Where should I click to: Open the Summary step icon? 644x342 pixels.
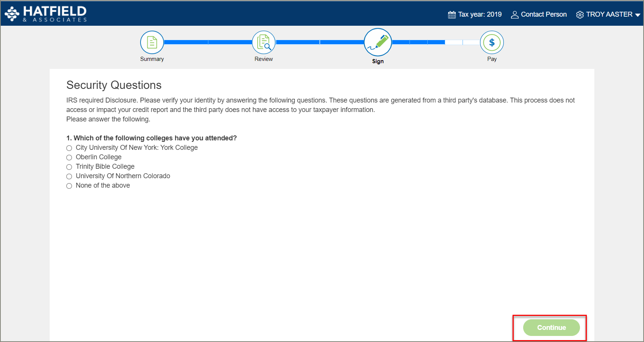[152, 42]
